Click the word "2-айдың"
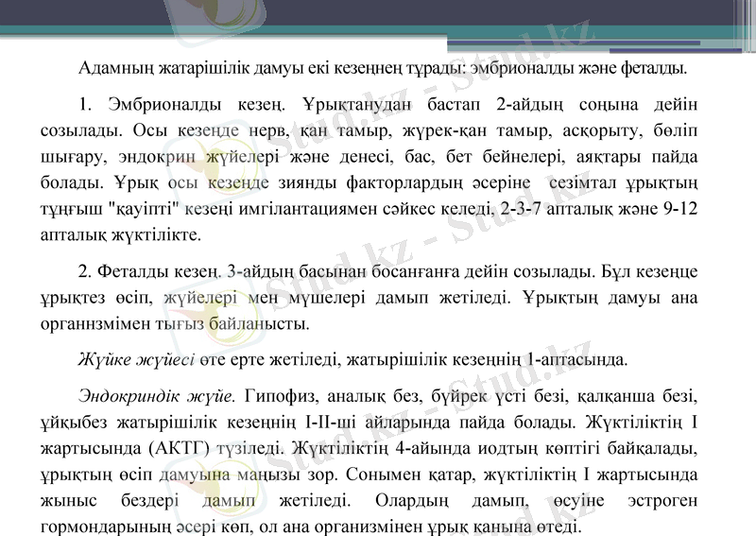Screen dimensions: 756x536 [x=529, y=105]
